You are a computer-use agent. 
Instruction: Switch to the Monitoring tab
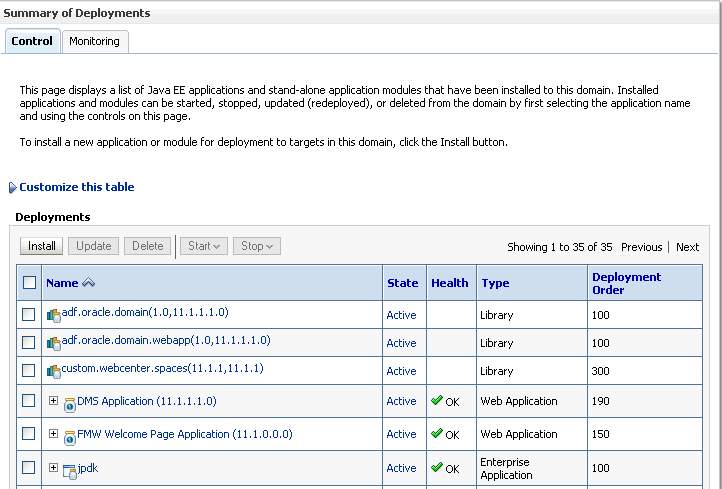(x=94, y=41)
